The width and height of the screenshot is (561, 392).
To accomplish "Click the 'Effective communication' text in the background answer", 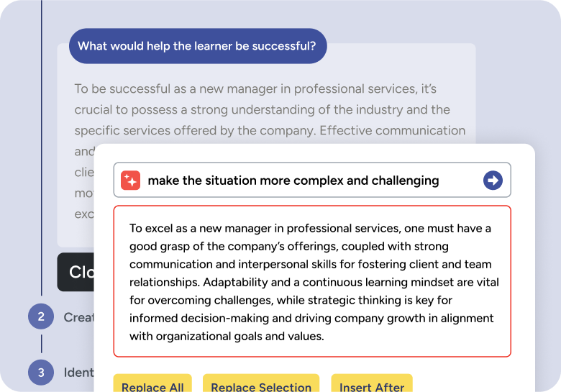I will 393,131.
